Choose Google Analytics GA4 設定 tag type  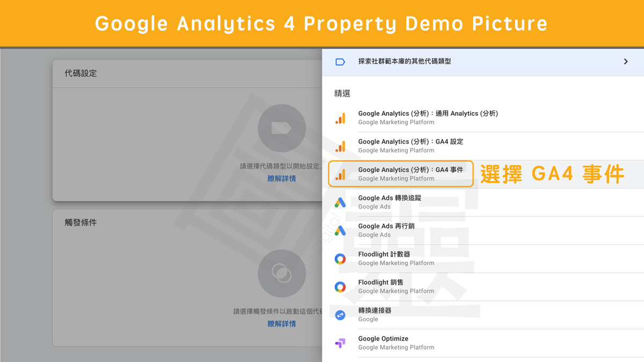click(483, 146)
